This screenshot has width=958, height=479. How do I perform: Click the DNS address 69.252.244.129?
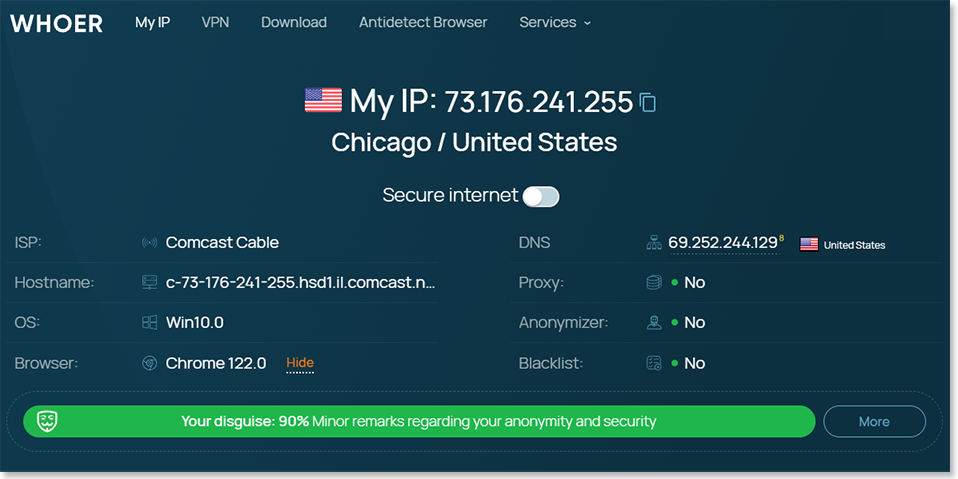[722, 243]
